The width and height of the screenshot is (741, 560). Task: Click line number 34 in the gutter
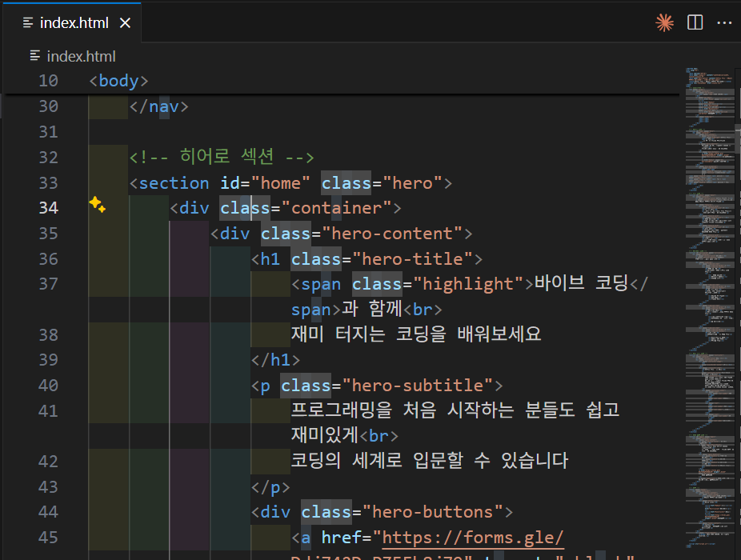click(x=49, y=208)
